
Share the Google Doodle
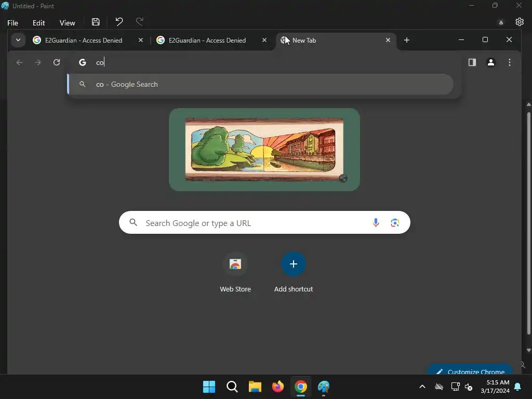(x=343, y=179)
